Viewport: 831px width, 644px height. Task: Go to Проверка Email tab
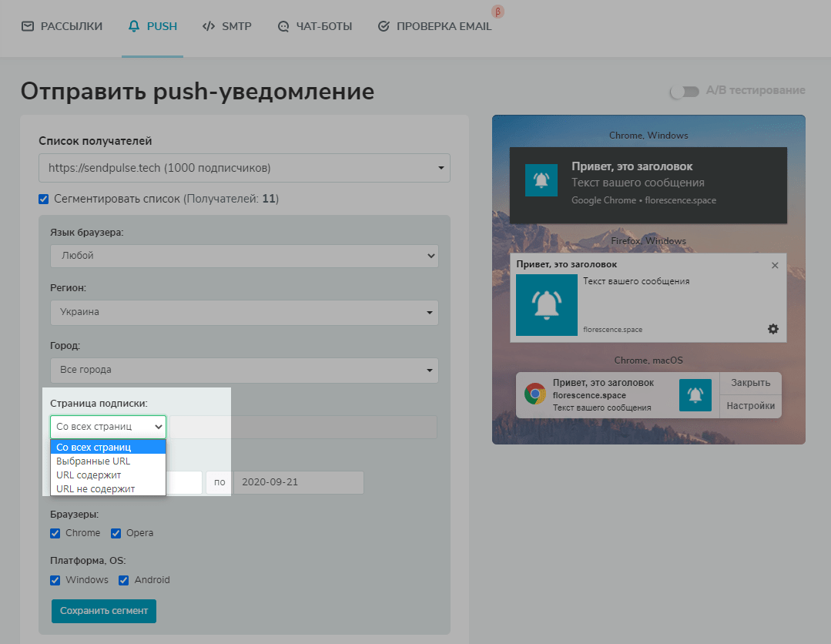[x=434, y=26]
